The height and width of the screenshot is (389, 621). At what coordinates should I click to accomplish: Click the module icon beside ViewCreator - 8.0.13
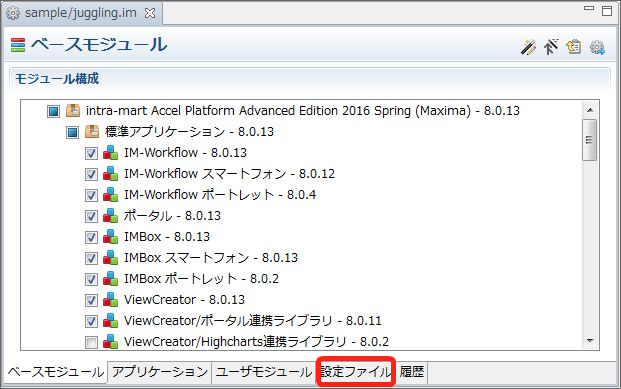[110, 299]
